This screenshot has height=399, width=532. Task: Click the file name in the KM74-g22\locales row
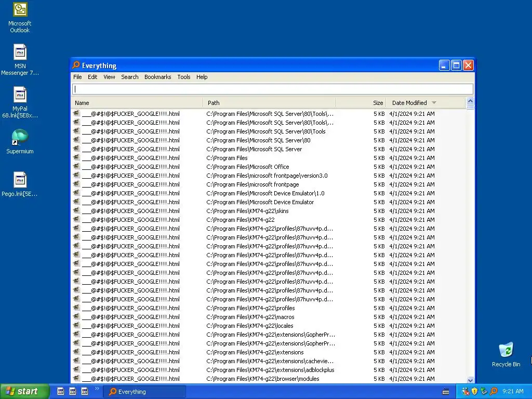131,326
